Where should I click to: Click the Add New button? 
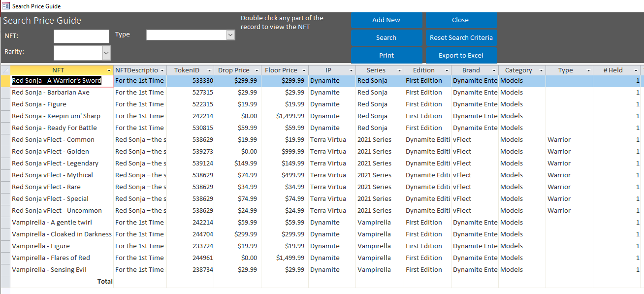[x=386, y=20]
